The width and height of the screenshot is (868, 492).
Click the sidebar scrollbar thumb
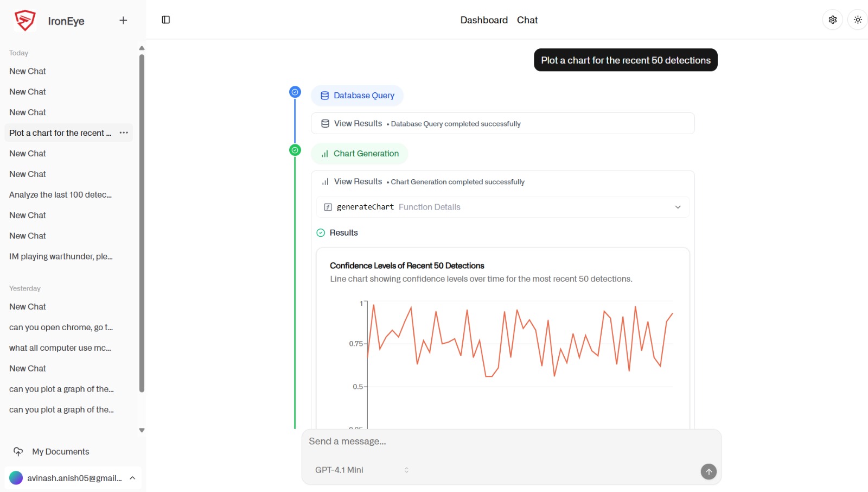pos(142,223)
